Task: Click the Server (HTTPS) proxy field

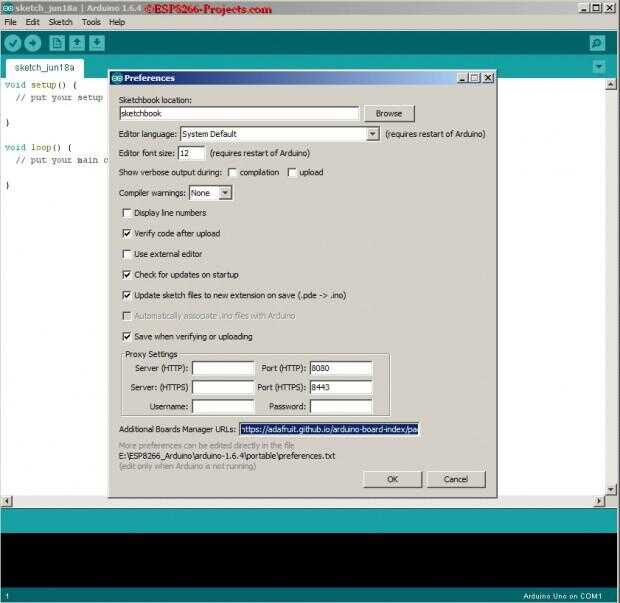Action: click(223, 387)
